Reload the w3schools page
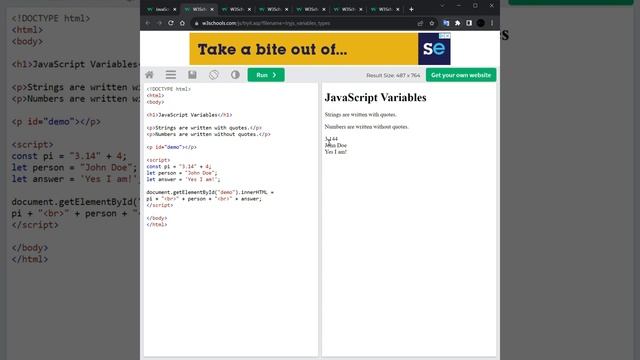This screenshot has width=640, height=360. click(171, 23)
